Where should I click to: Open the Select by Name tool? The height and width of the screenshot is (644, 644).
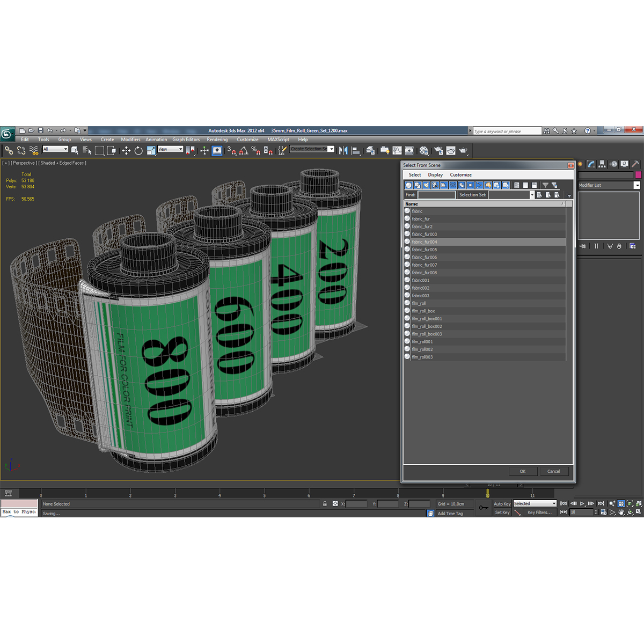pos(87,151)
